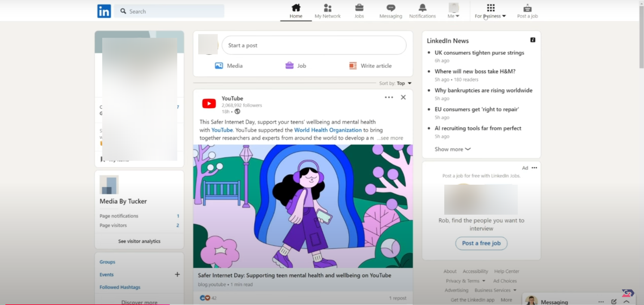This screenshot has height=305, width=644.
Task: Add a new event with plus icon
Action: pos(177,274)
